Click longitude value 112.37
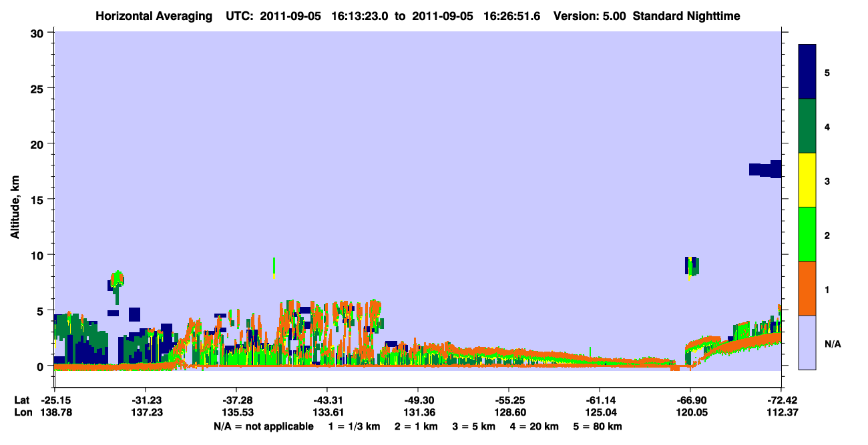 781,412
